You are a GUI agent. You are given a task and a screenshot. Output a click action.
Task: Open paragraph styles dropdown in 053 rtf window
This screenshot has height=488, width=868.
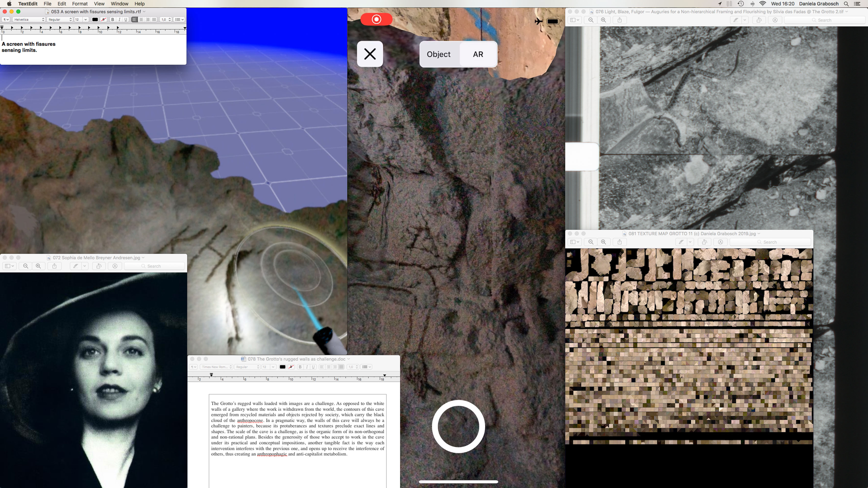6,20
